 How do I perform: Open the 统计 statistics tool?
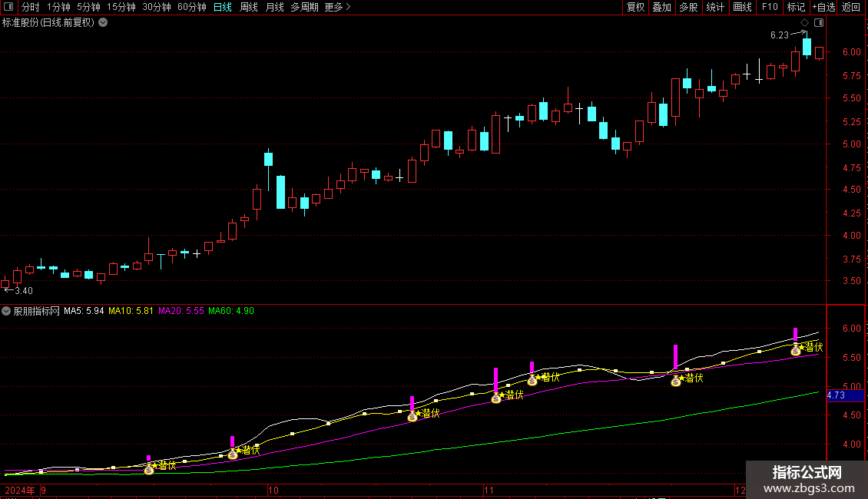point(715,7)
